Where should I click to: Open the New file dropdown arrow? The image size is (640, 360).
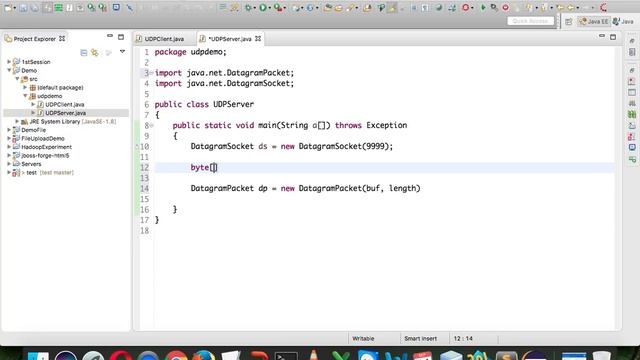coord(14,8)
